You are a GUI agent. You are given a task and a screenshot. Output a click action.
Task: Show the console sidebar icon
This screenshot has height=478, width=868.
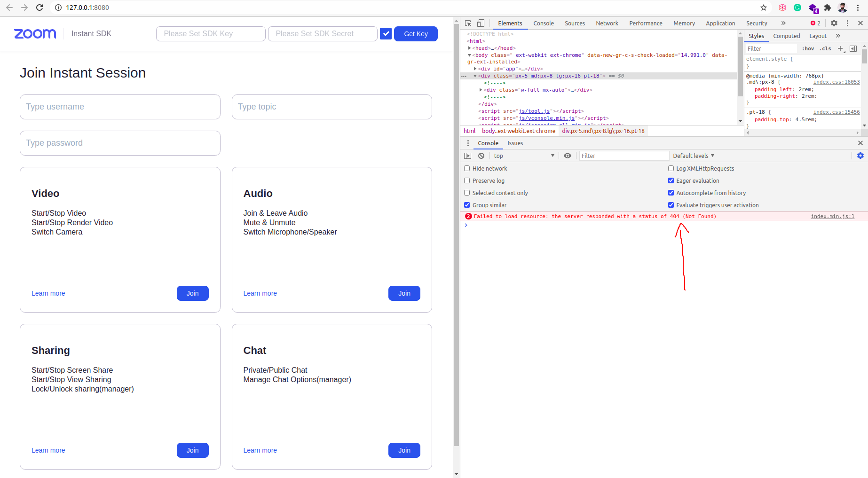468,156
